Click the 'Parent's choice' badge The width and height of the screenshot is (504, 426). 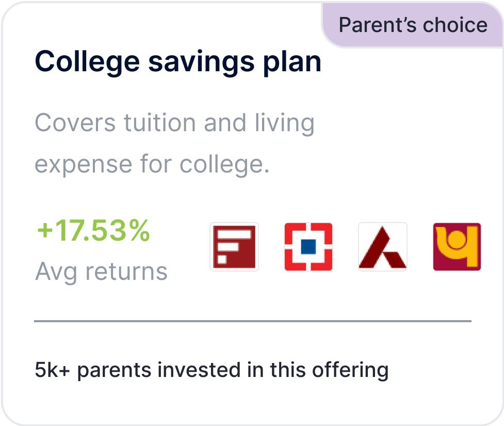click(413, 24)
